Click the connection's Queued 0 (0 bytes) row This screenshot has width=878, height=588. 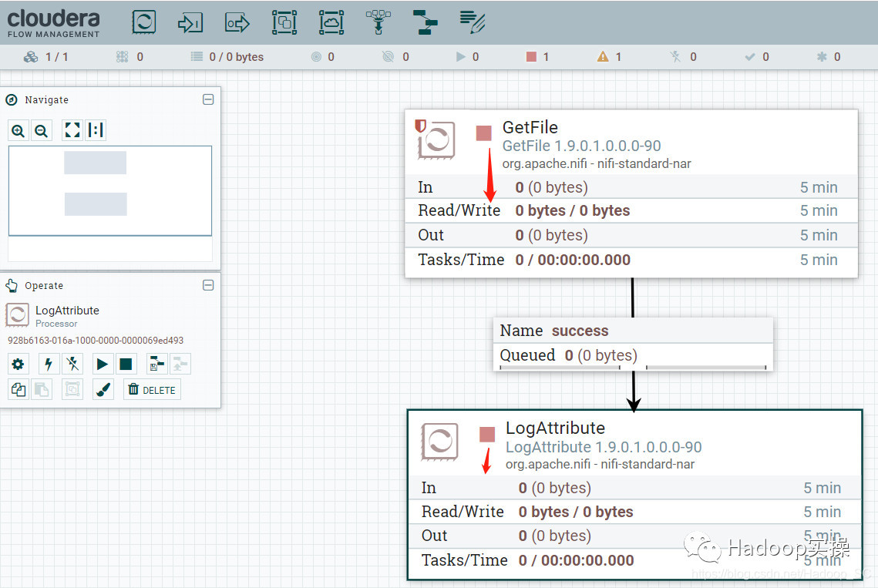(x=633, y=355)
